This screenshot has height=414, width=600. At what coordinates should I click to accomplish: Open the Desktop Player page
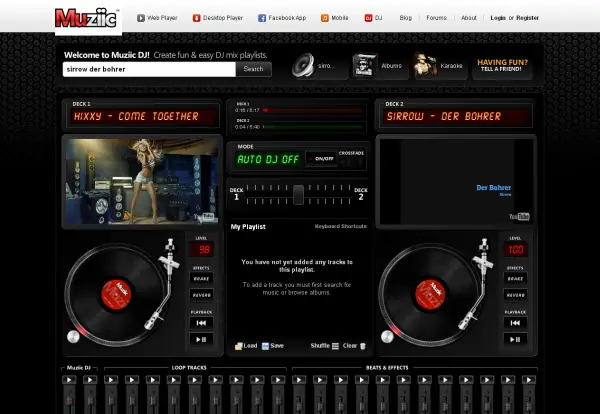[x=217, y=18]
